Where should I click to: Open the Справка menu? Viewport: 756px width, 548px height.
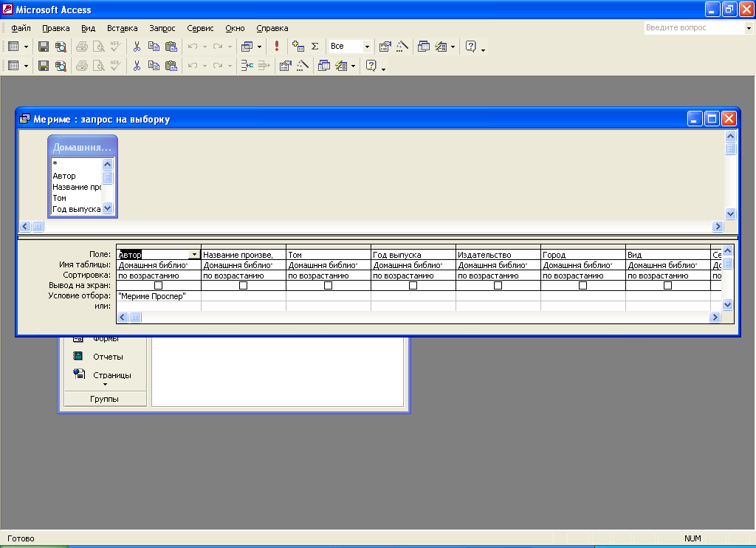(x=272, y=28)
